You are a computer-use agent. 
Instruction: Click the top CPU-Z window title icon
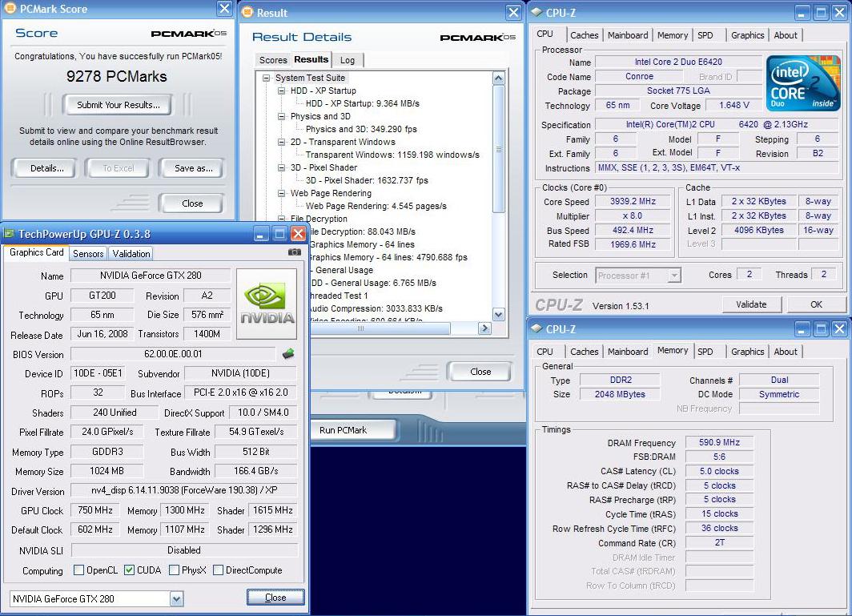point(537,12)
